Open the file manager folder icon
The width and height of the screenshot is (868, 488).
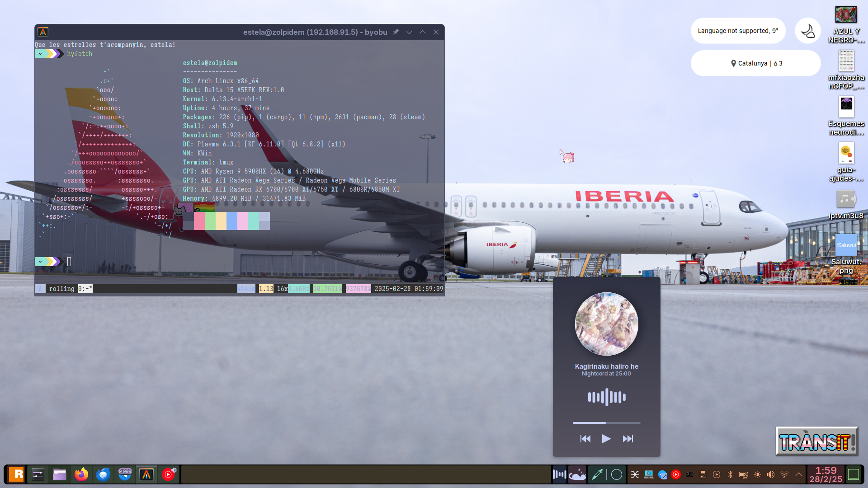point(60,474)
